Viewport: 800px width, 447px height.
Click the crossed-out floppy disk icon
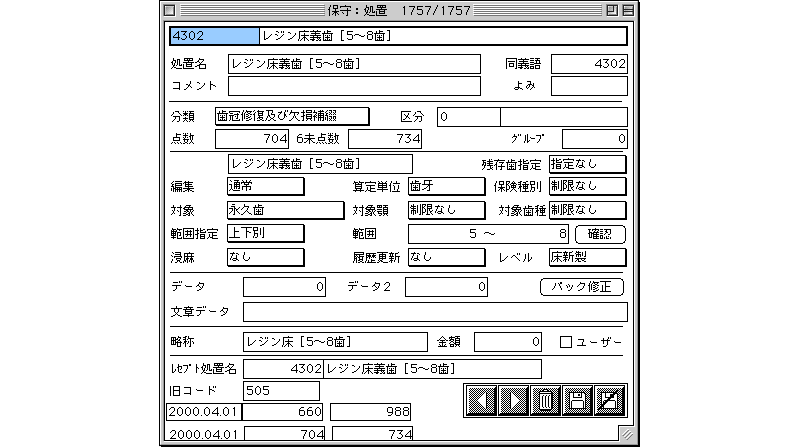[x=608, y=400]
